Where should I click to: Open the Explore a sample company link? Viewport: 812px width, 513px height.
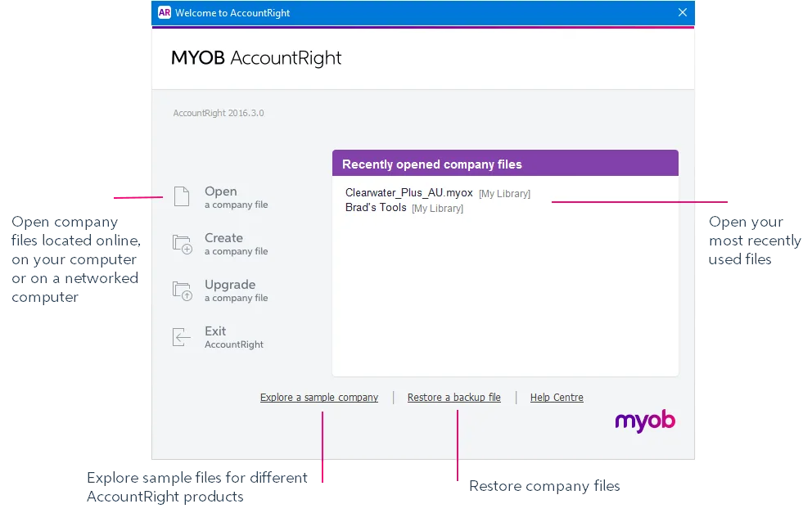[x=319, y=397]
